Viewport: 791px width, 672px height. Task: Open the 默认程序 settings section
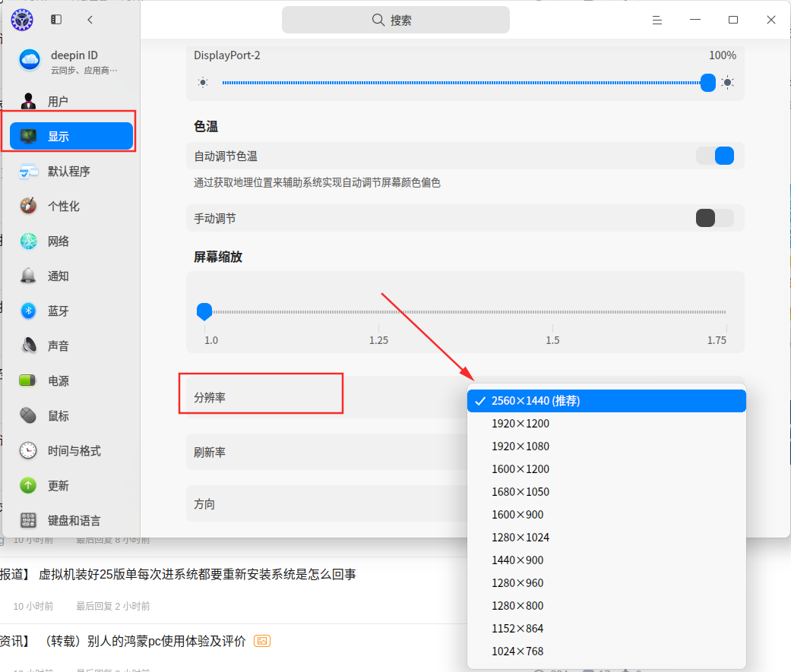coord(71,172)
